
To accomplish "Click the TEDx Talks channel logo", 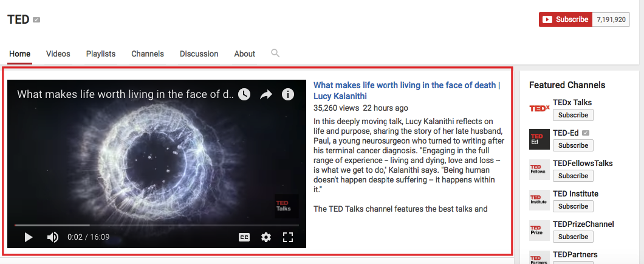I will click(540, 108).
